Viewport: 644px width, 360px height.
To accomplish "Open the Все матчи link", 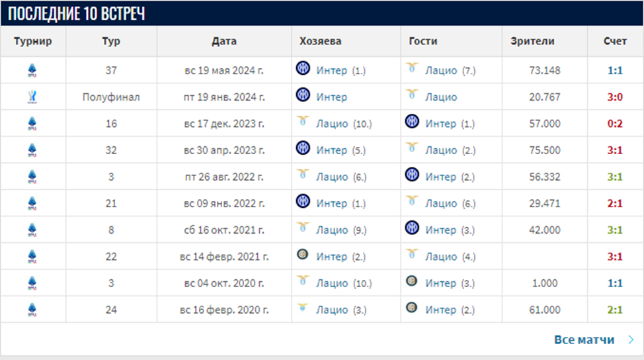I will tap(584, 339).
